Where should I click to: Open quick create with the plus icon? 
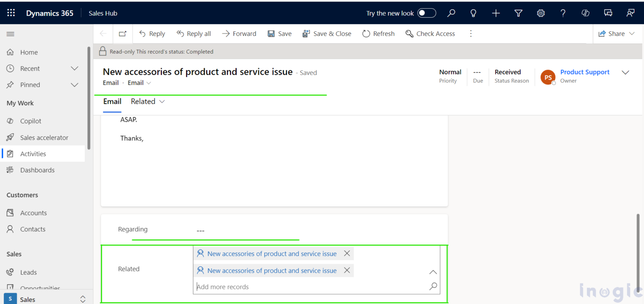pos(496,13)
